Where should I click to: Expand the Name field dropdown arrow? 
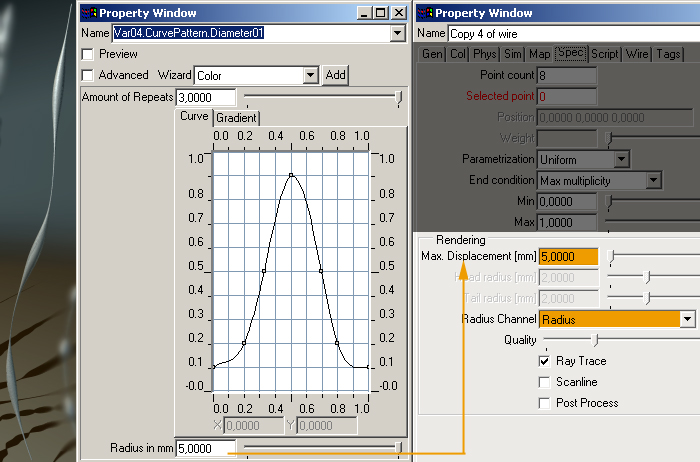pos(398,33)
